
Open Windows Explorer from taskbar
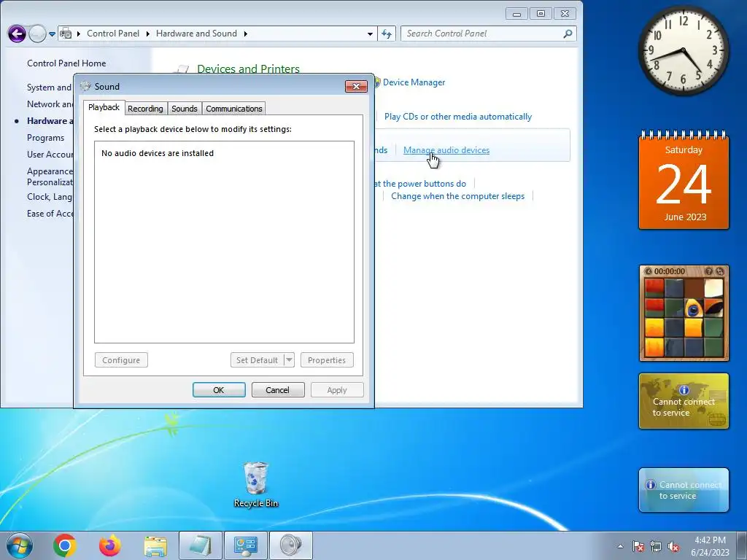(155, 546)
